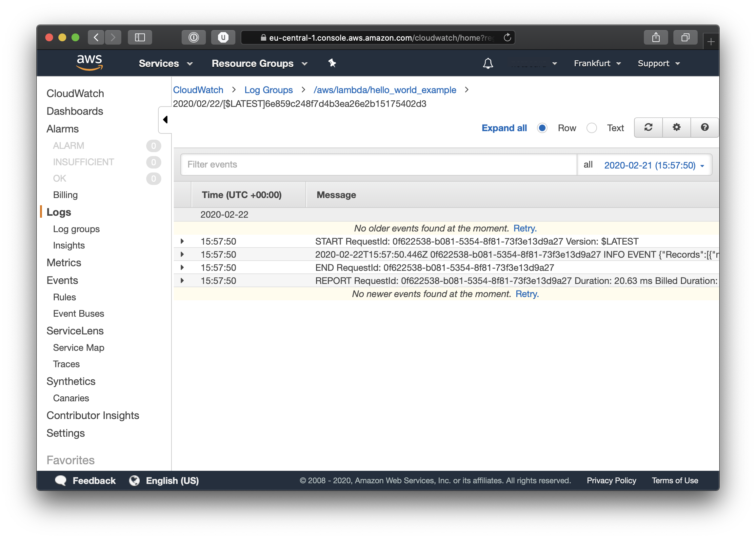Image resolution: width=756 pixels, height=539 pixels.
Task: Reload page using address bar icon
Action: [x=507, y=37]
